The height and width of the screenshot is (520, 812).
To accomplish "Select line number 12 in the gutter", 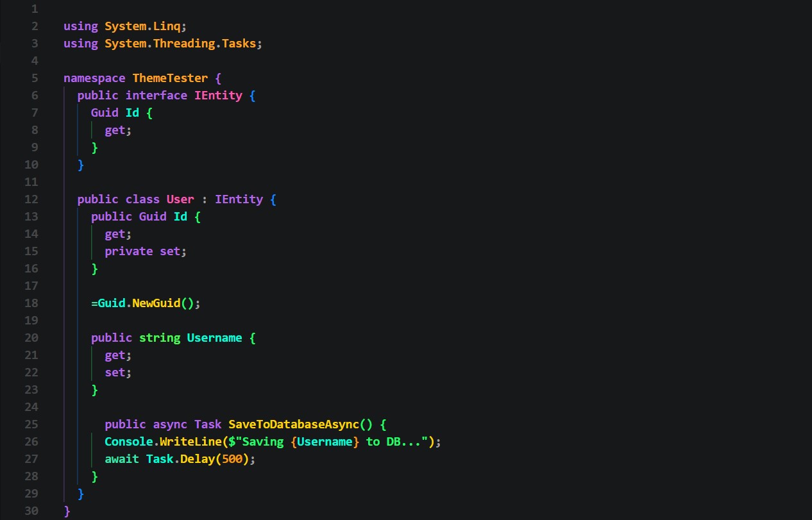I will pos(31,199).
